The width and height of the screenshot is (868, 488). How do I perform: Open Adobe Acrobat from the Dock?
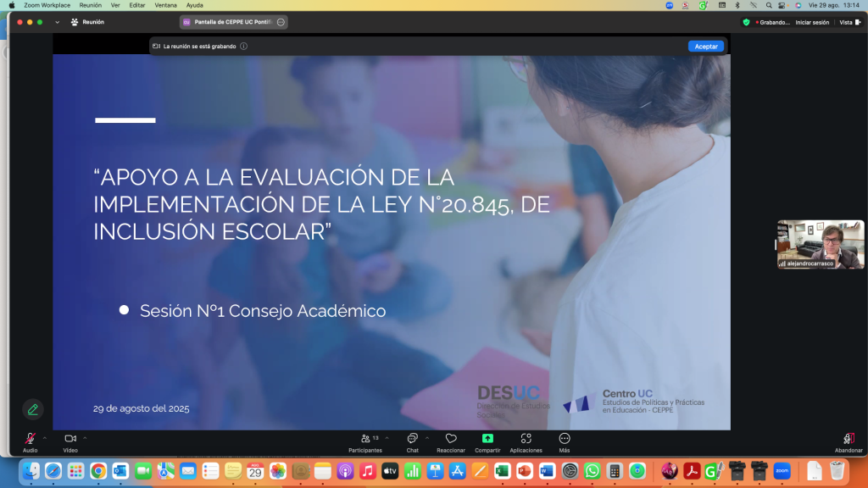tap(692, 471)
